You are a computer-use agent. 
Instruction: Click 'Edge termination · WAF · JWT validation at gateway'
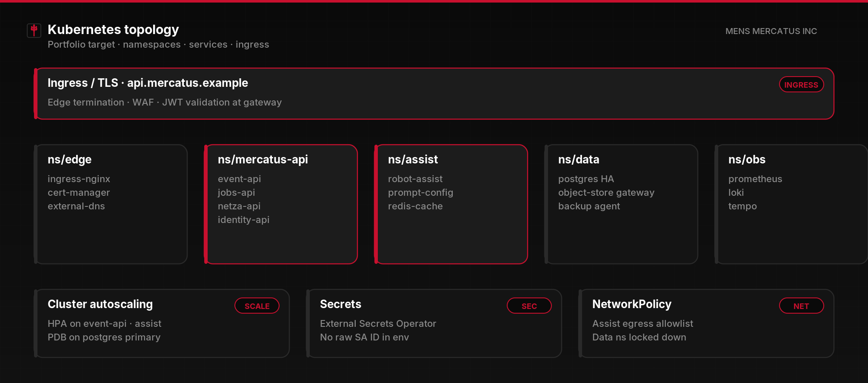coord(165,103)
